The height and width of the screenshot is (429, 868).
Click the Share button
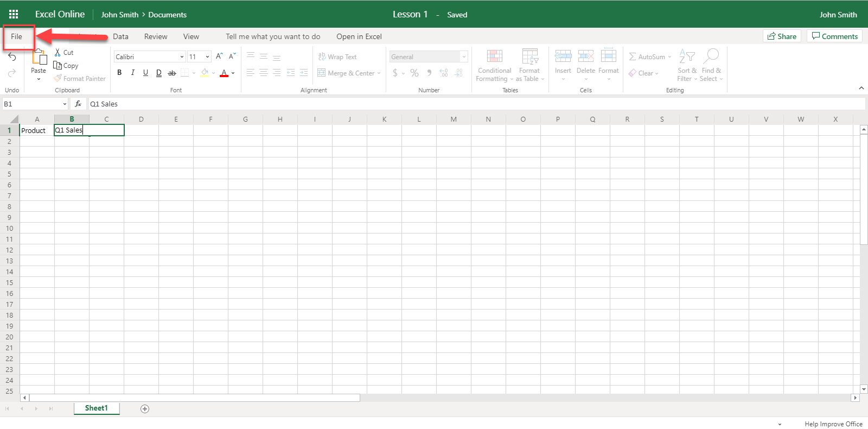click(x=782, y=36)
